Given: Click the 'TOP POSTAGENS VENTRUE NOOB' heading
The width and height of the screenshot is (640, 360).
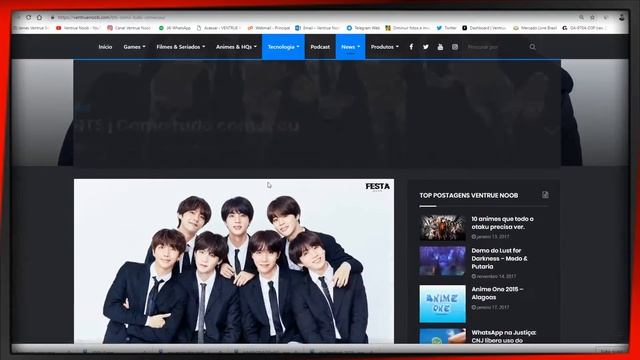Looking at the screenshot, I should 469,196.
